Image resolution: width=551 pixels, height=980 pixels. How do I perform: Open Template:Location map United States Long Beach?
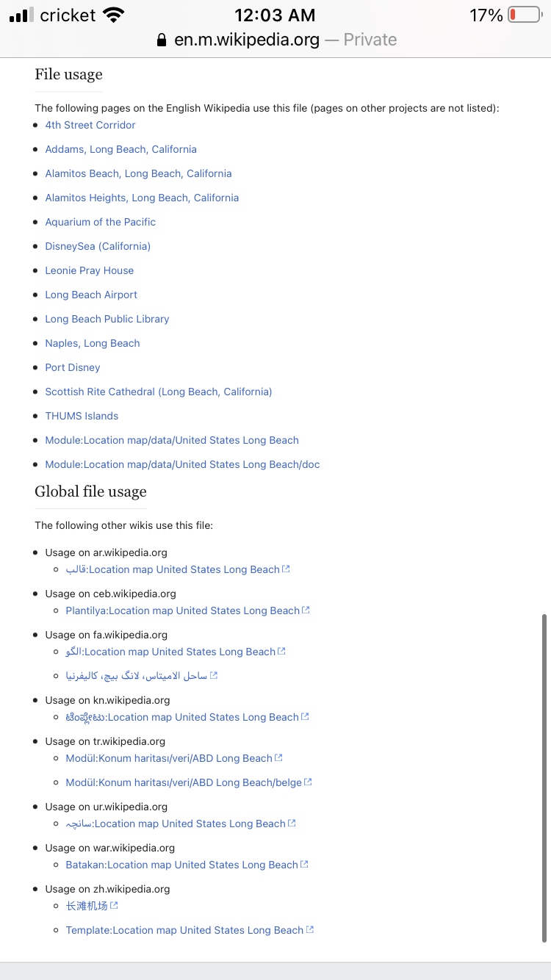tap(184, 930)
